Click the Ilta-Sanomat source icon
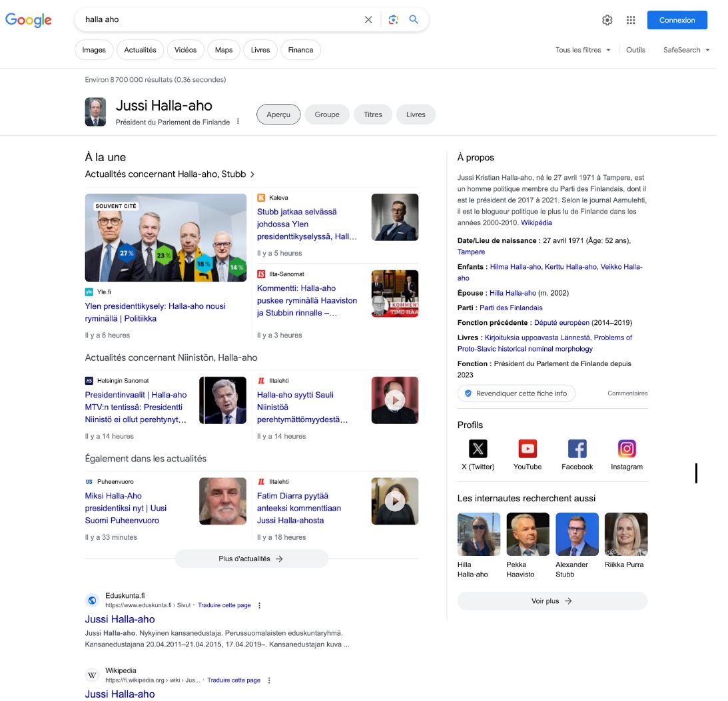This screenshot has width=728, height=701. pyautogui.click(x=261, y=274)
